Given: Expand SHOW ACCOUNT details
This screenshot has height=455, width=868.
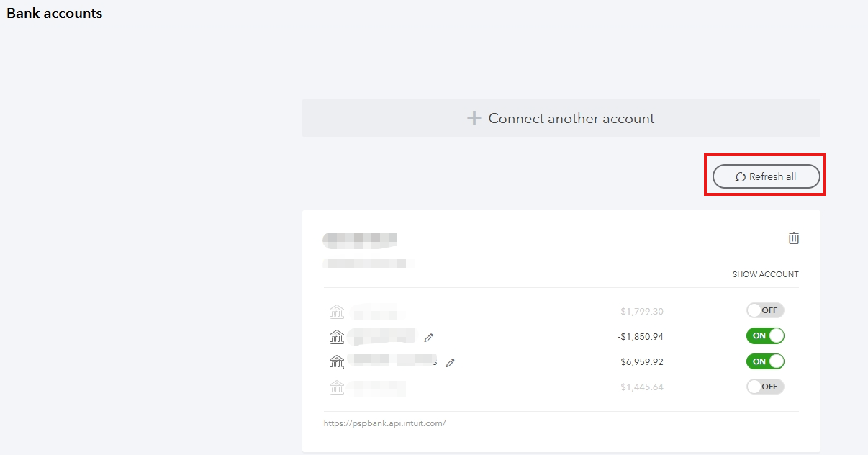Looking at the screenshot, I should 765,274.
